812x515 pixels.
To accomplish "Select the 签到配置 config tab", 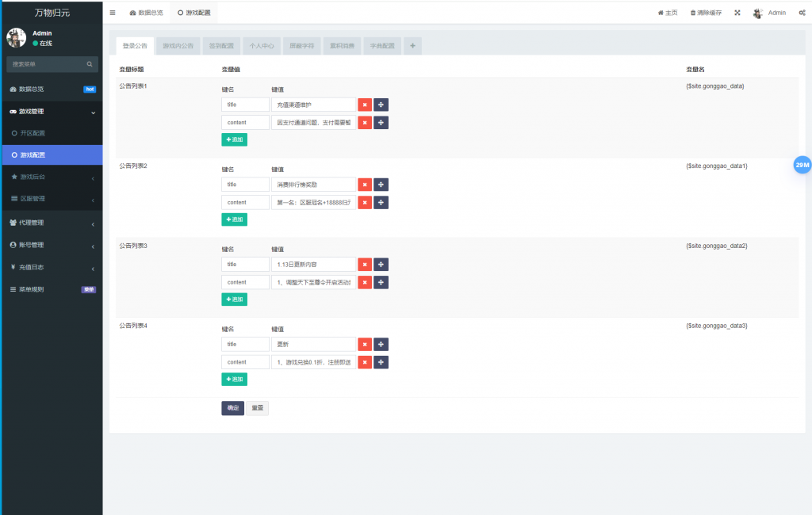I will point(221,46).
